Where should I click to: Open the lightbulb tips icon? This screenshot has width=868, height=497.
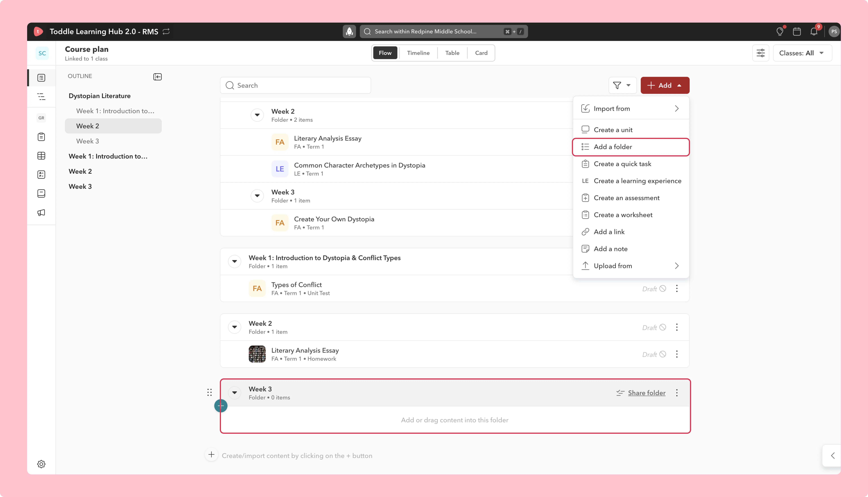click(780, 31)
